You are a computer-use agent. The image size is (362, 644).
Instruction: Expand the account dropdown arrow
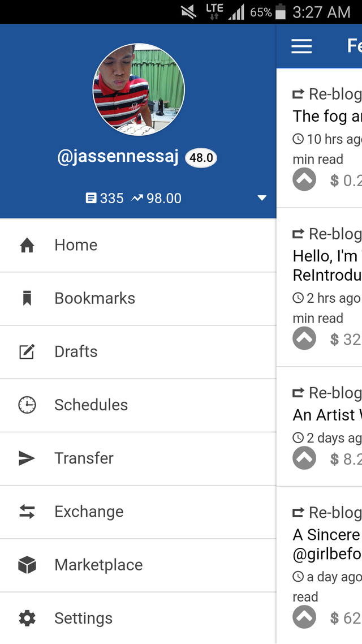point(261,198)
